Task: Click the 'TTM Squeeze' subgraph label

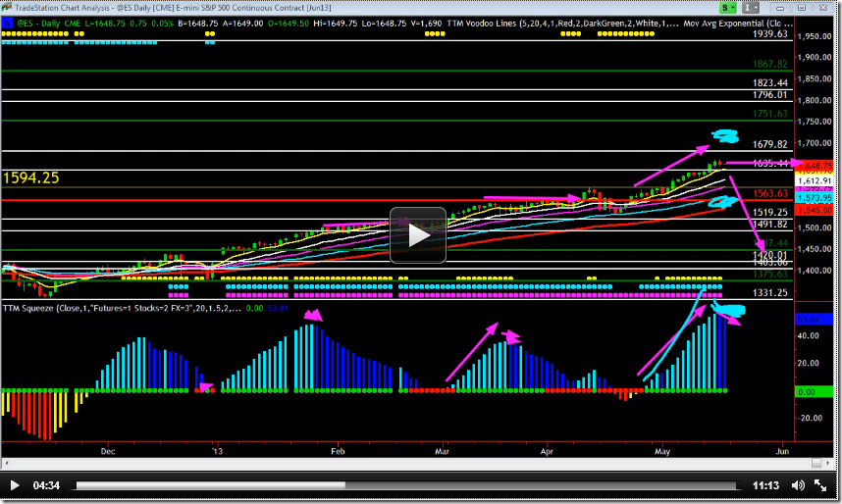Action: point(27,308)
